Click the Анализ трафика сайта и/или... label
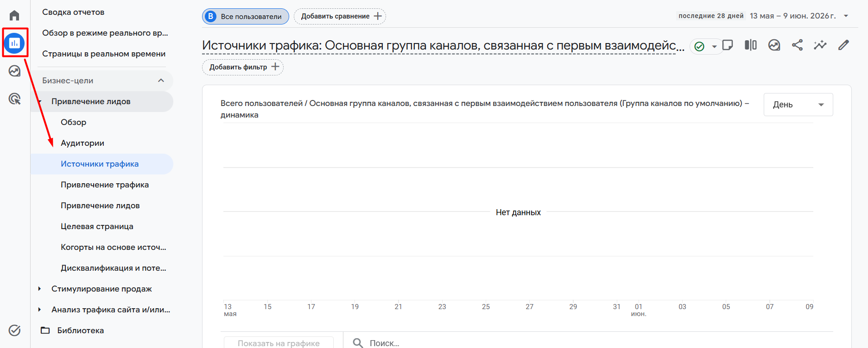The height and width of the screenshot is (348, 868). click(111, 310)
